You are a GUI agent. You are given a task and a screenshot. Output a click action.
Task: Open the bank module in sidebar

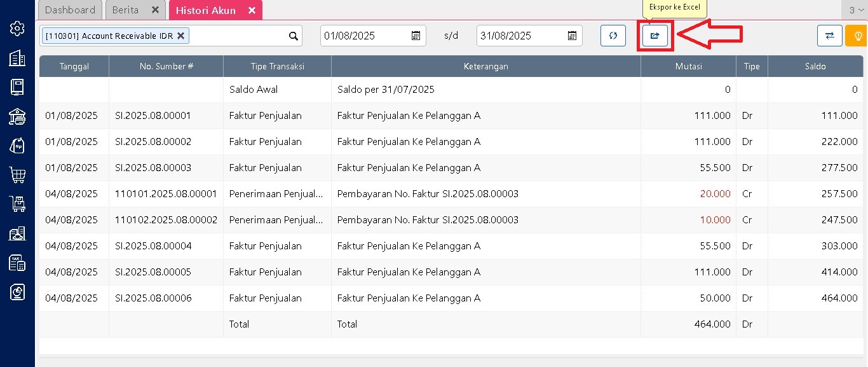(x=17, y=116)
